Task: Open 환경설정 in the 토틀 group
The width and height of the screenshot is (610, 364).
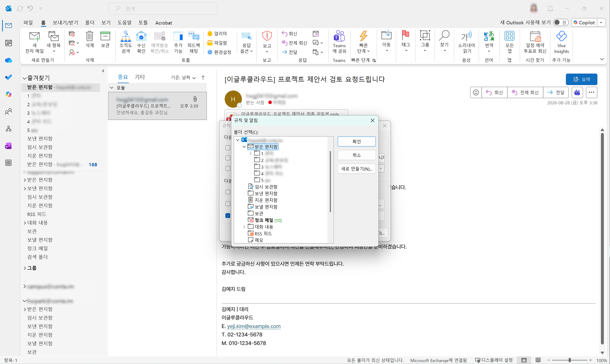Action: [219, 52]
